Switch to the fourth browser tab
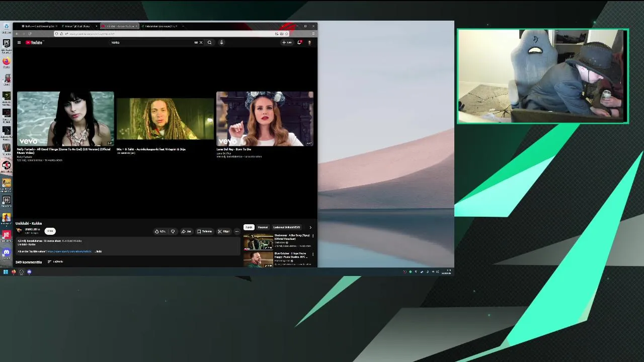 point(159,26)
